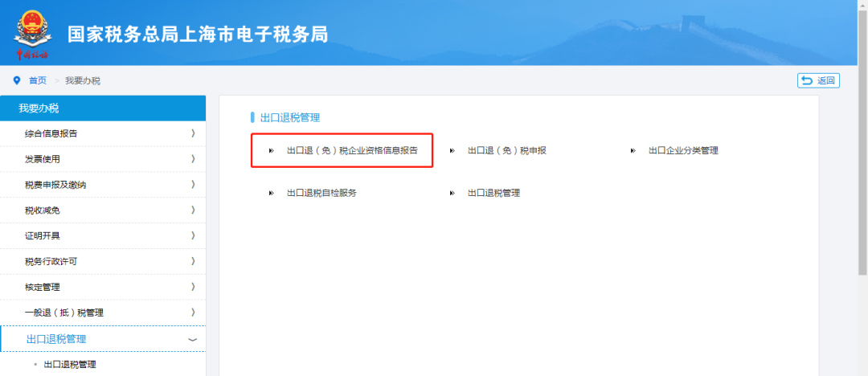Expand the 证明开具 chevron arrow
Screen dimensions: 868x376
click(x=193, y=235)
